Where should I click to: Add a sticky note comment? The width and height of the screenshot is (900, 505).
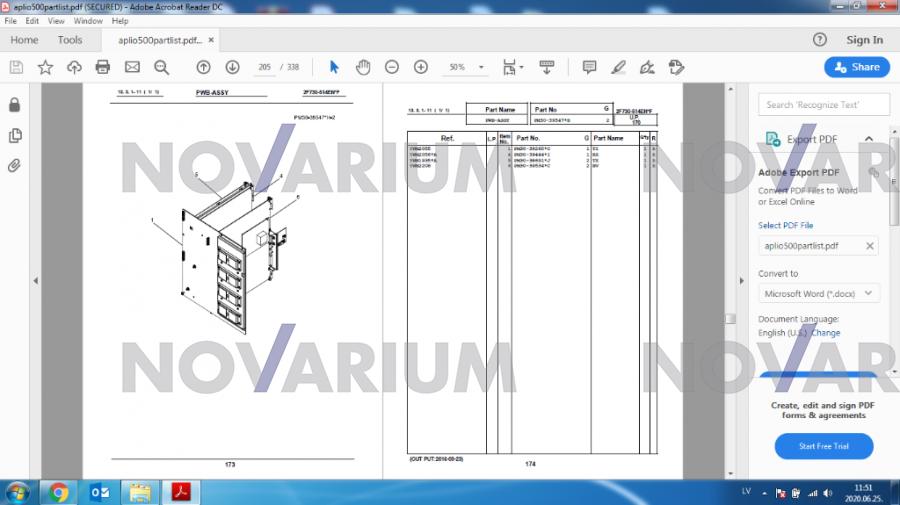pos(589,67)
